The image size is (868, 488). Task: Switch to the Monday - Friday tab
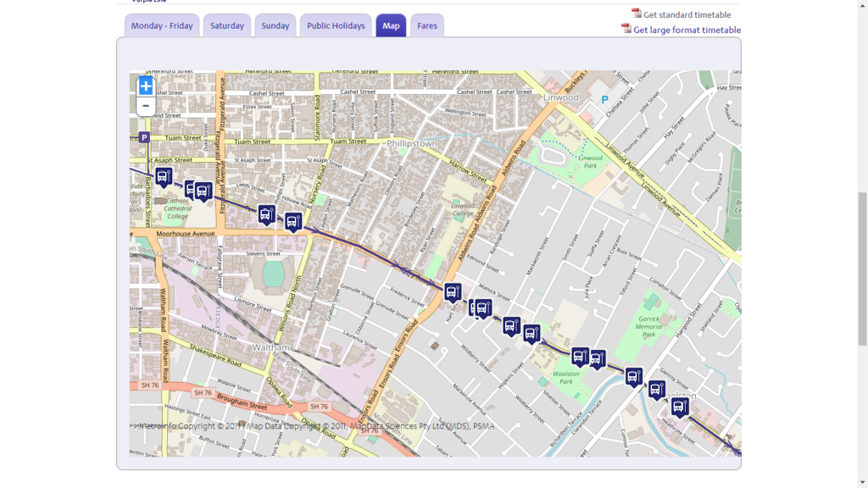pos(162,25)
